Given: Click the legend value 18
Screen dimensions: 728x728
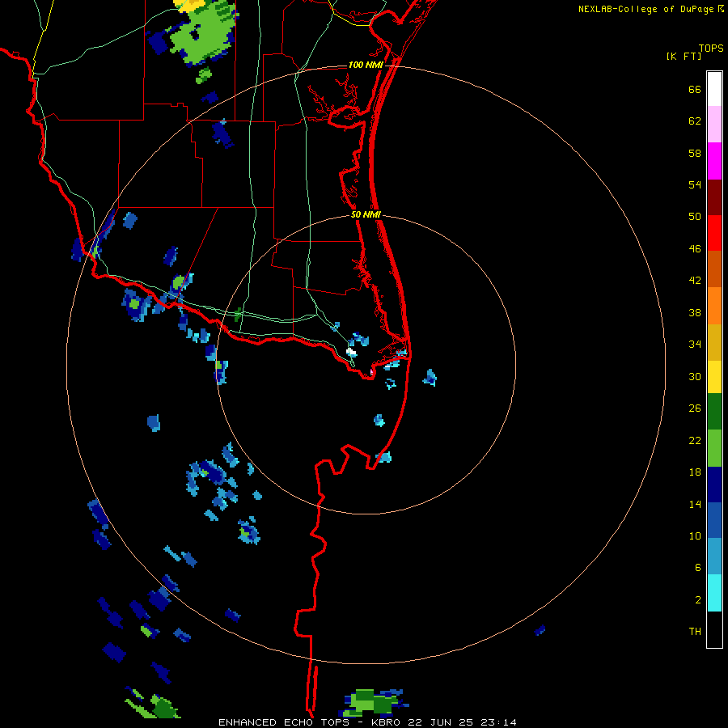Looking at the screenshot, I should tap(695, 472).
